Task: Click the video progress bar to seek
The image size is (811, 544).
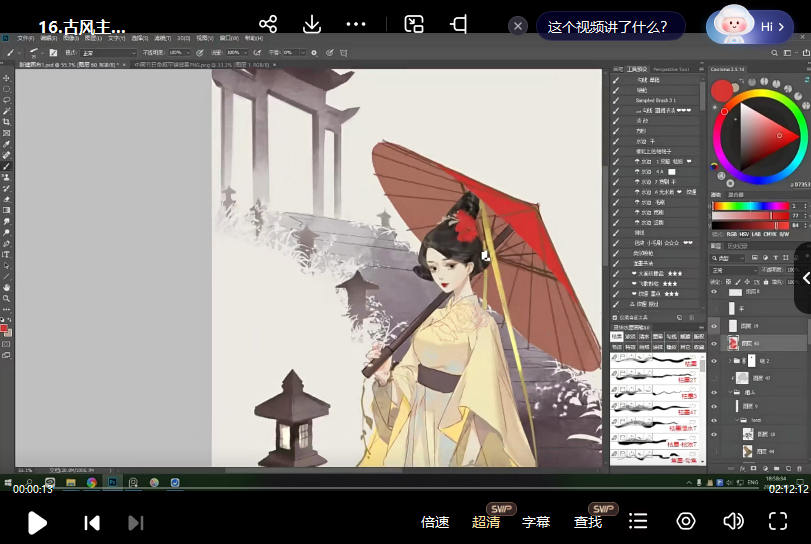Action: [400, 490]
